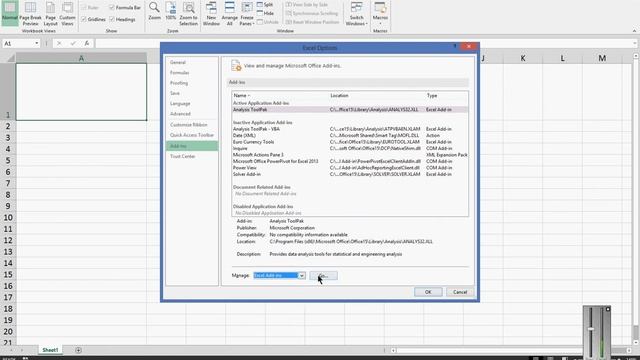
Task: Click the Go... button
Action: click(323, 276)
